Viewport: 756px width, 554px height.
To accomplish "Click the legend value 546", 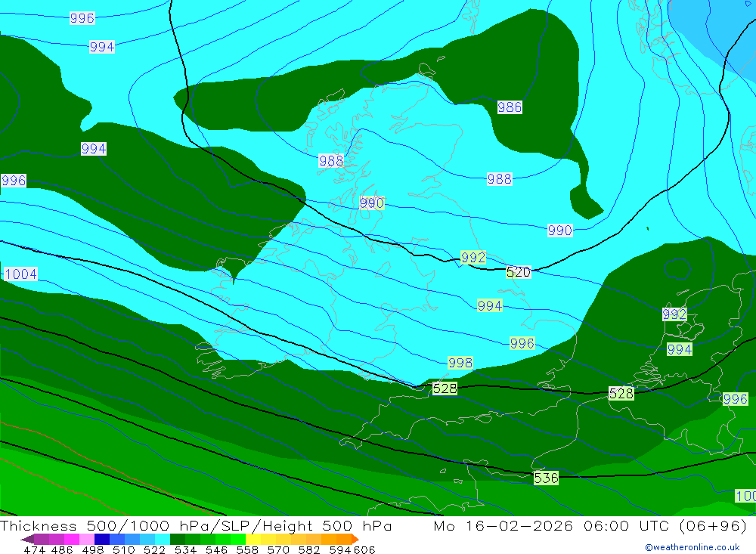I will (216, 549).
